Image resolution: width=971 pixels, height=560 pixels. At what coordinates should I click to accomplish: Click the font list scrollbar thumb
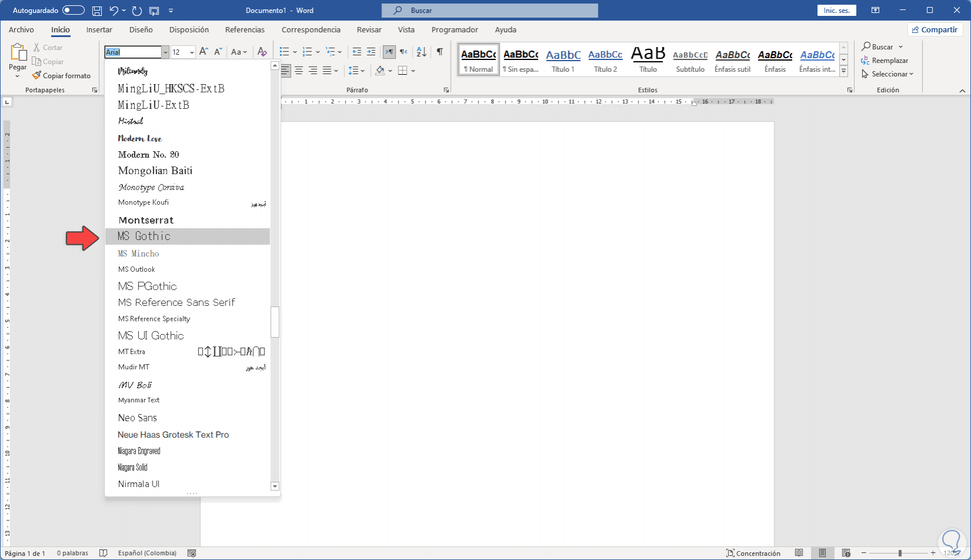(275, 322)
